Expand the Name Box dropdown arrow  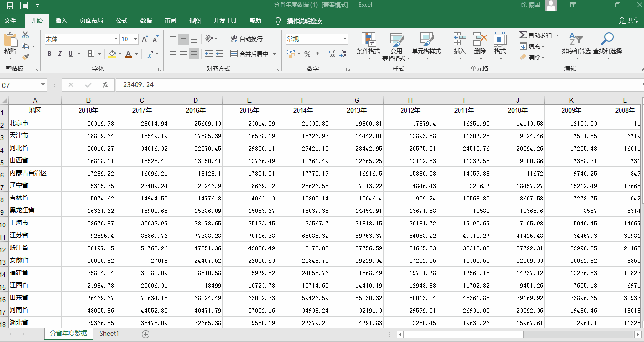(x=43, y=85)
